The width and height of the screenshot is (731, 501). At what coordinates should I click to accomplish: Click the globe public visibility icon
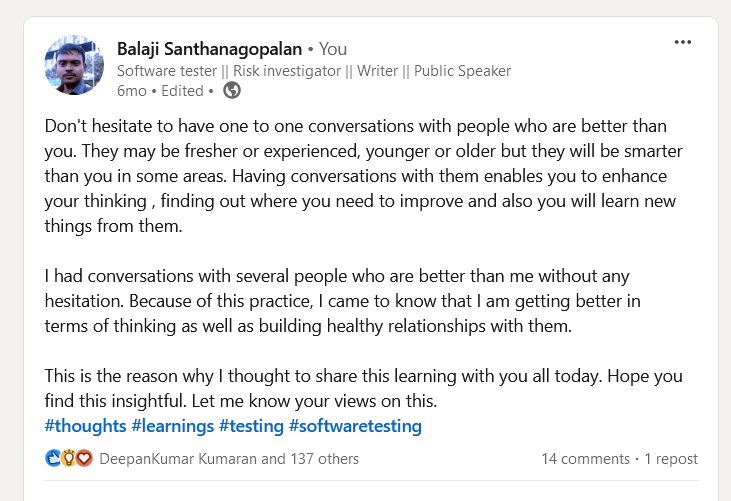click(x=232, y=91)
